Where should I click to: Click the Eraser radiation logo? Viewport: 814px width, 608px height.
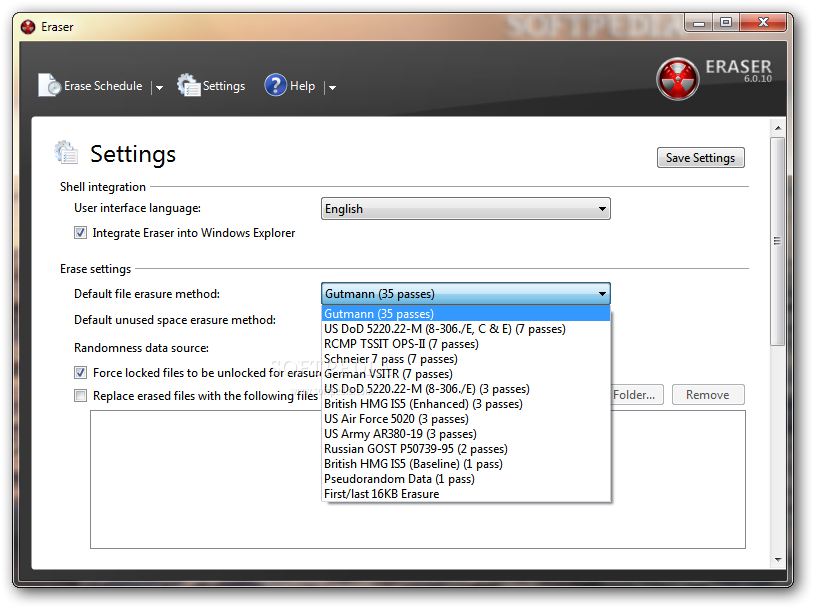click(x=677, y=79)
